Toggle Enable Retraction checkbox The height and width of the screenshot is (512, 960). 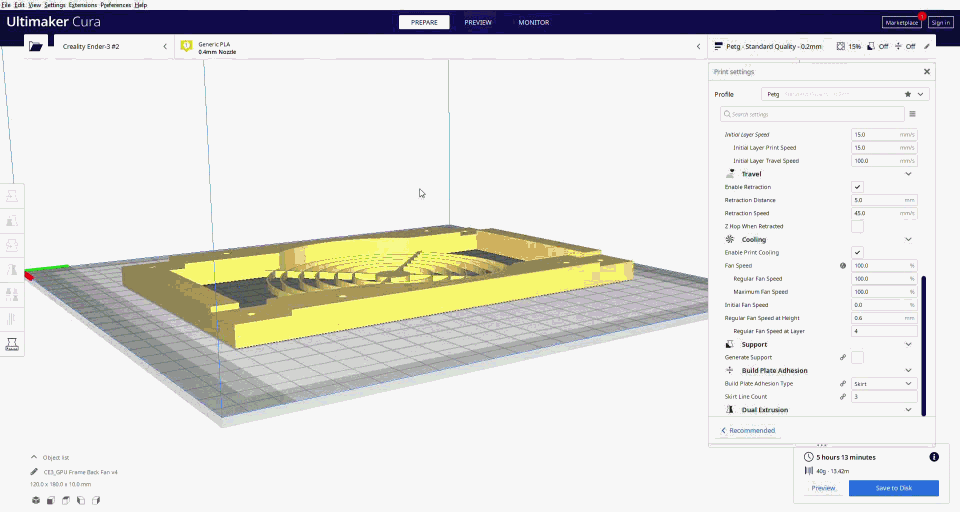coord(857,187)
